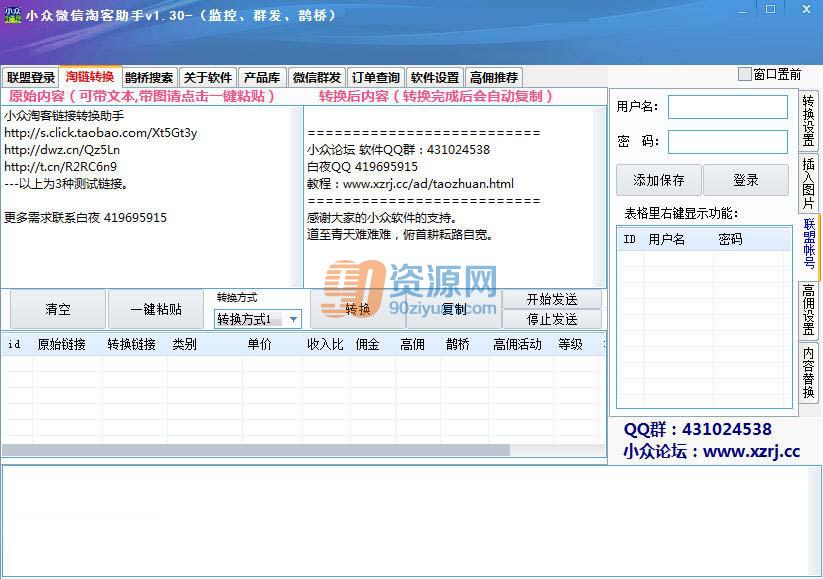Open the 转换方式1 dropdown
The image size is (823, 579).
(258, 319)
